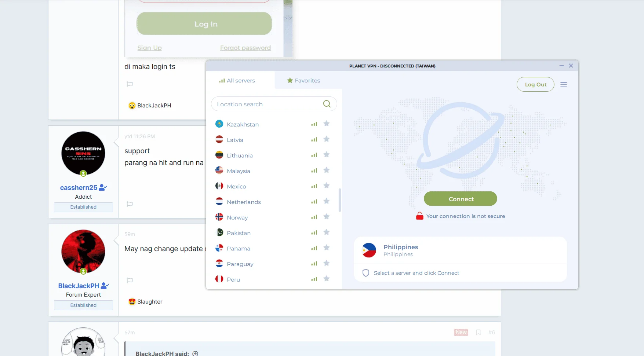Click signal strength bars for Pakistan
Viewport: 644px width, 356px height.
(314, 232)
